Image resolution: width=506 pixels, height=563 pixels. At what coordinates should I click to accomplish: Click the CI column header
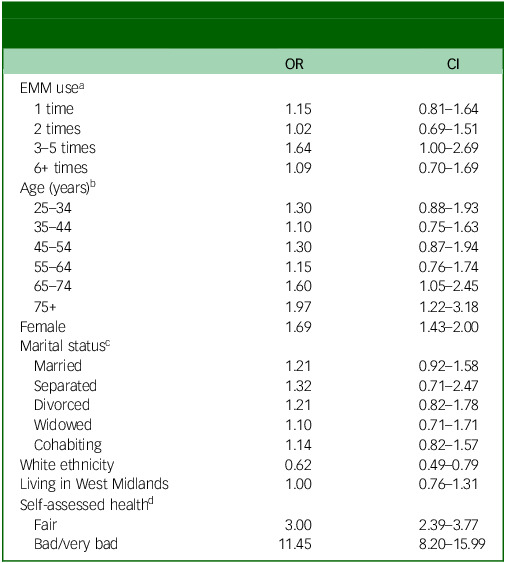(x=453, y=64)
